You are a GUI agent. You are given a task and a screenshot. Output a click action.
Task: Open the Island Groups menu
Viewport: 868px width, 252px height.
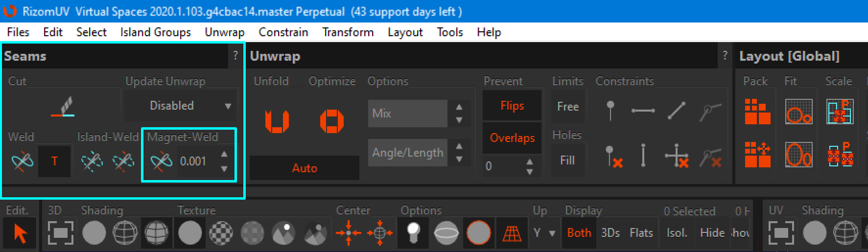point(155,32)
